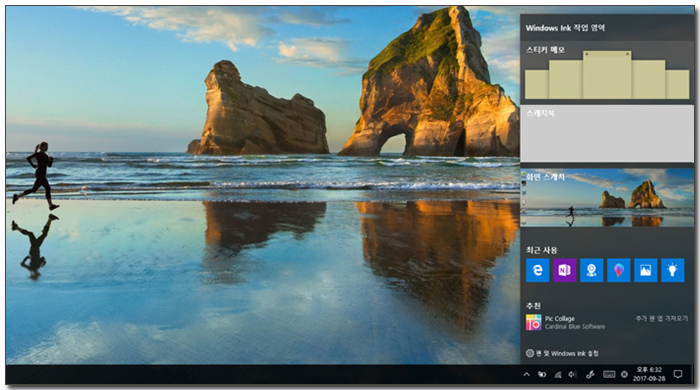Open the Paint 3D app tile
This screenshot has height=390, width=700.
click(x=619, y=270)
